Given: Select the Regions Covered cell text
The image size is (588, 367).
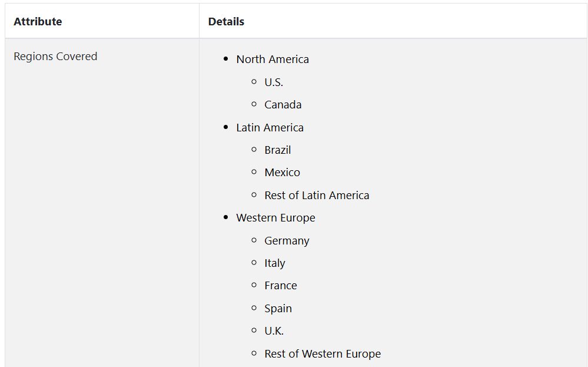Looking at the screenshot, I should coord(55,57).
